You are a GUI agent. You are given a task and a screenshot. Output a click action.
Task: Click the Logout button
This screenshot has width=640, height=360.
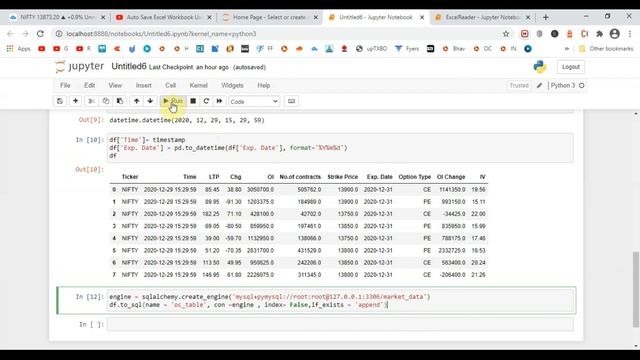click(571, 67)
